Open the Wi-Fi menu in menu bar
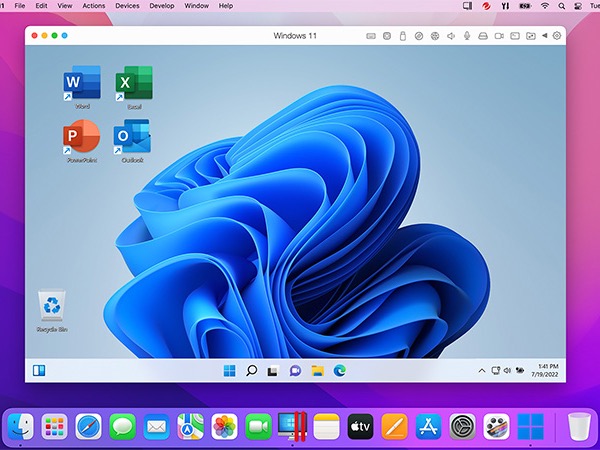 pos(545,6)
